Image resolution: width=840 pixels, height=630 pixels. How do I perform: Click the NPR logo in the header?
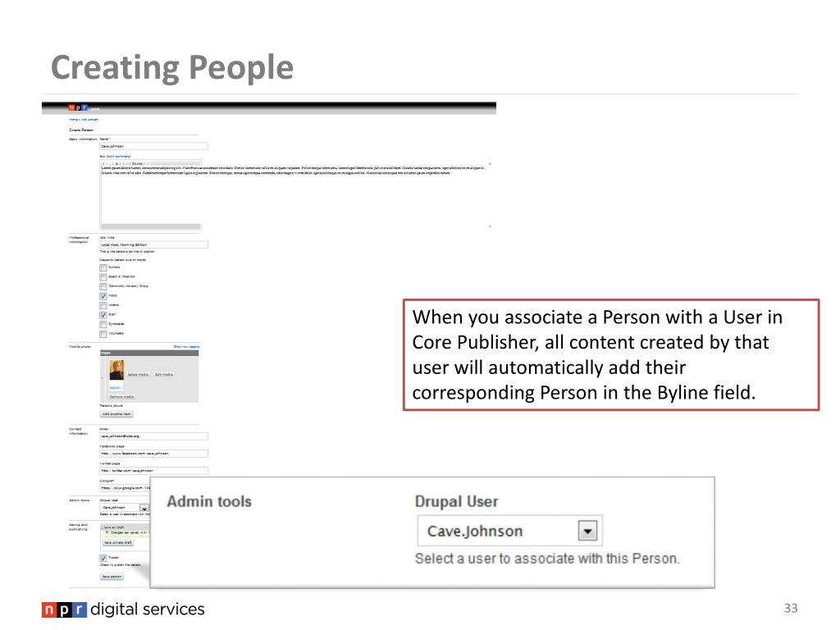[78, 107]
